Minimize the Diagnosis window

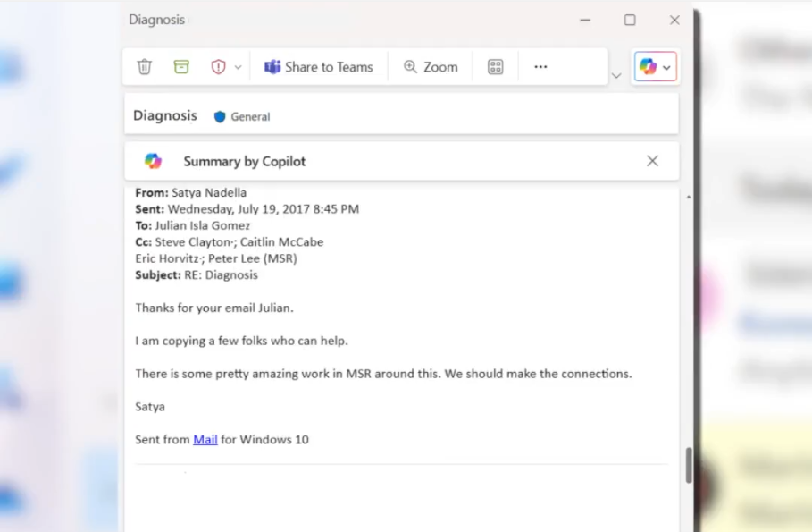pyautogui.click(x=585, y=20)
